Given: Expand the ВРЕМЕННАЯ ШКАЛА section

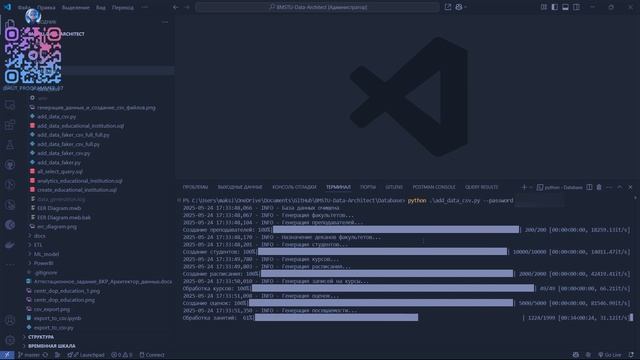Looking at the screenshot, I should (x=51, y=346).
